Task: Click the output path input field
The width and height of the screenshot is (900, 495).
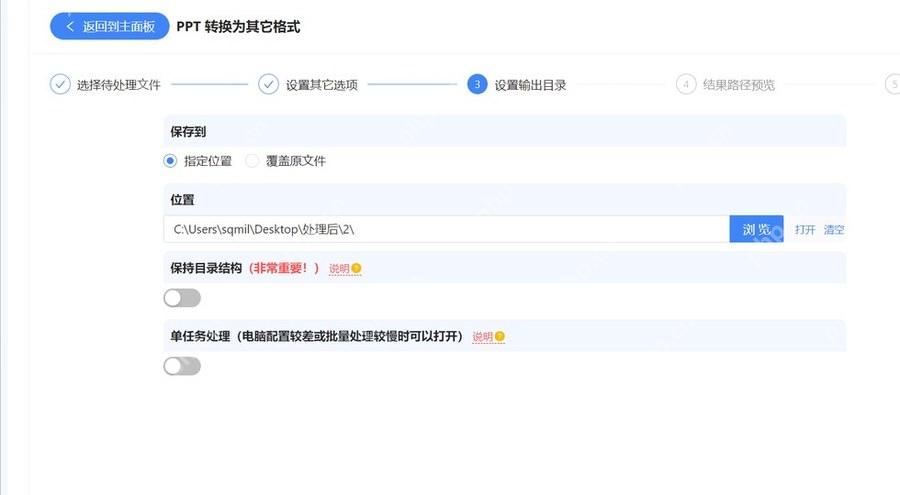Action: click(x=447, y=229)
